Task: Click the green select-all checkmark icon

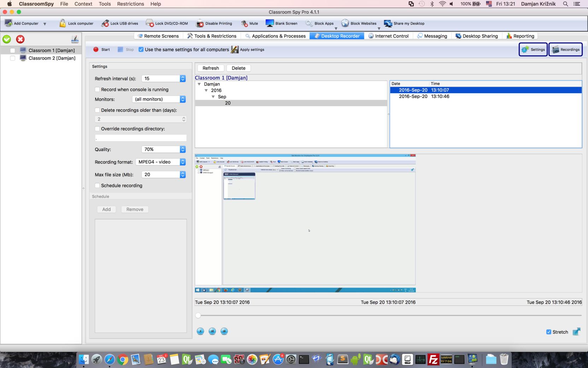Action: pyautogui.click(x=7, y=39)
